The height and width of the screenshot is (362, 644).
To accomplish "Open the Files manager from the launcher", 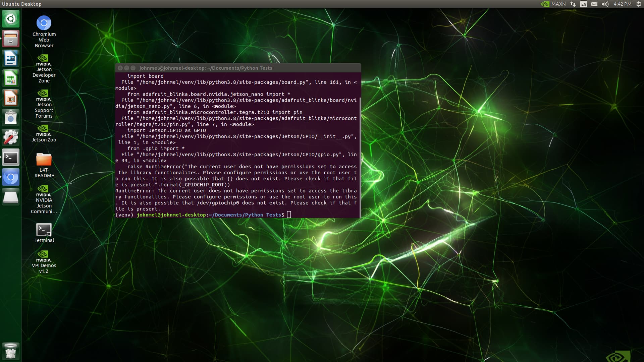I will click(x=11, y=39).
